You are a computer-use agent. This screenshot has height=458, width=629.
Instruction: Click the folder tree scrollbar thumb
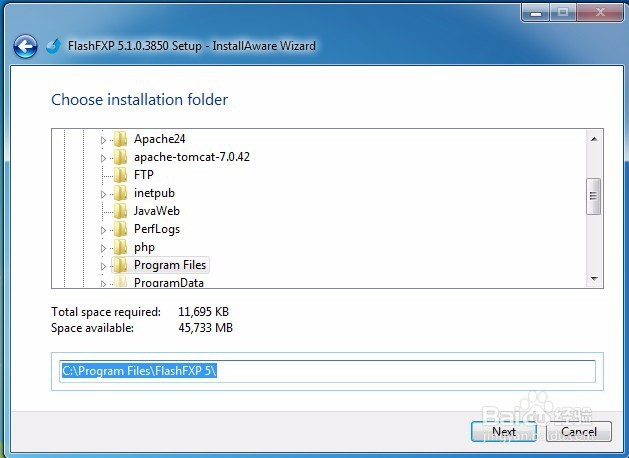(594, 197)
